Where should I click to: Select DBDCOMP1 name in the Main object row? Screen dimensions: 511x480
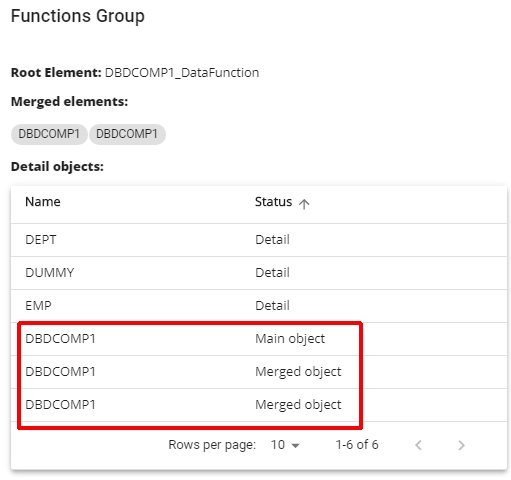[60, 339]
